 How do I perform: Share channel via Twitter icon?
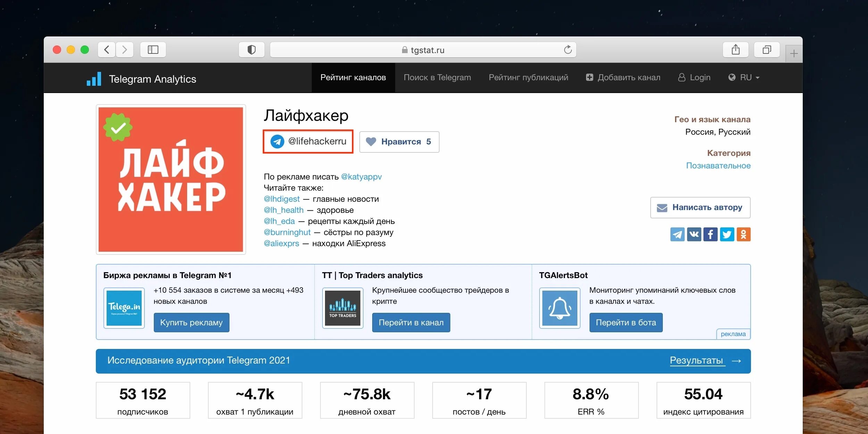click(727, 234)
